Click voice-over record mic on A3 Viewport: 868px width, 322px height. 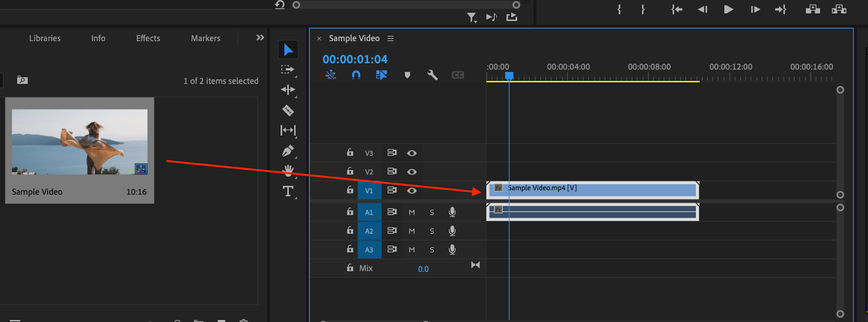coord(452,249)
